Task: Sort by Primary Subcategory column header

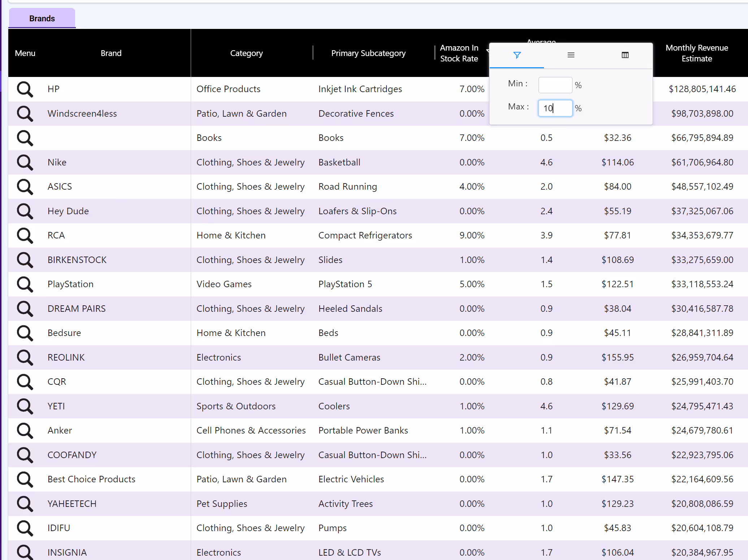Action: point(368,53)
